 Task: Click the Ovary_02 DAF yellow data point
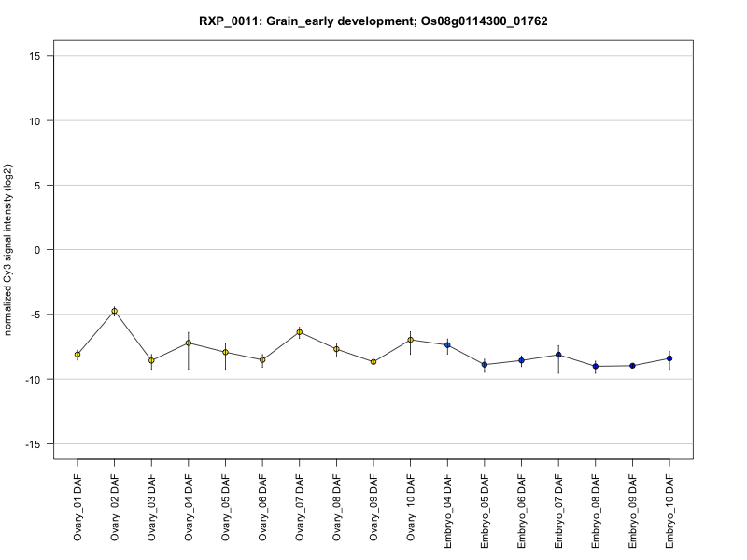114,311
